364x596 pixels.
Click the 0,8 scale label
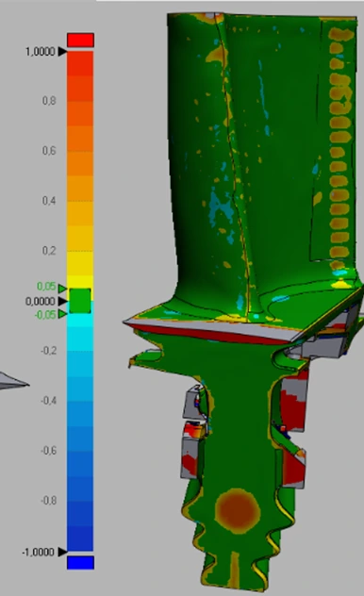[x=49, y=101]
